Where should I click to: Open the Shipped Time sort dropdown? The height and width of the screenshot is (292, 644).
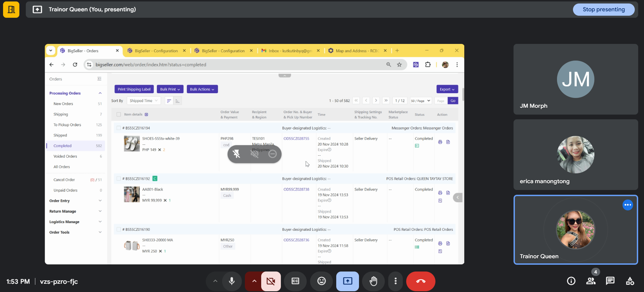click(143, 101)
